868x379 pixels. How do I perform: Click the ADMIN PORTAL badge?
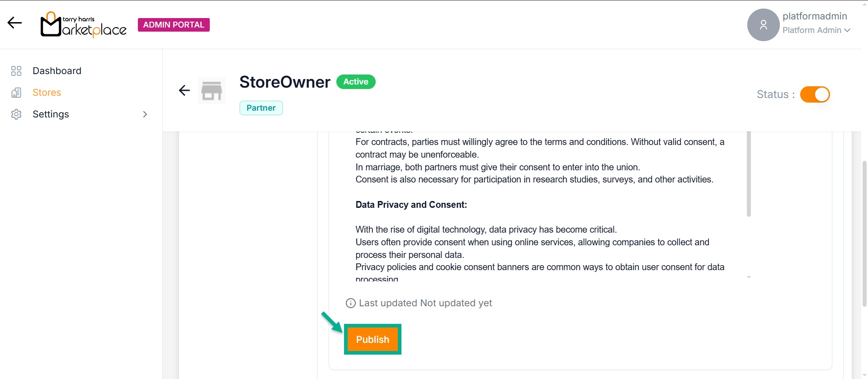pos(174,25)
